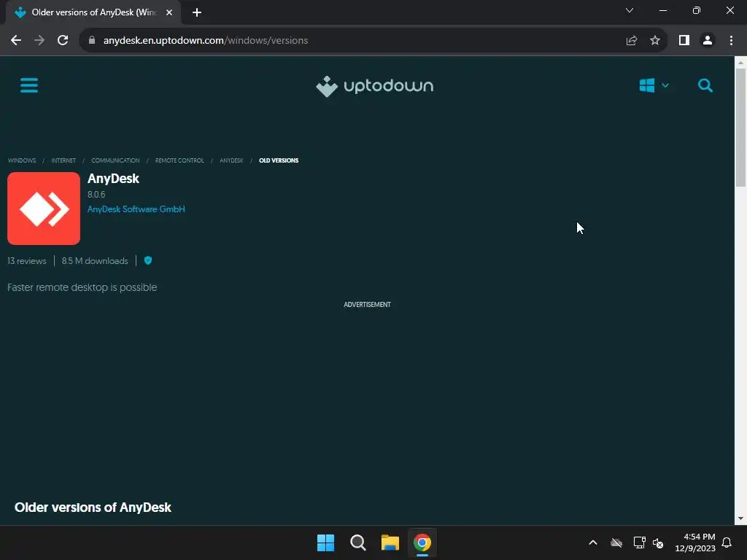The width and height of the screenshot is (747, 560).
Task: Click the scrollbar down arrow
Action: (x=740, y=518)
